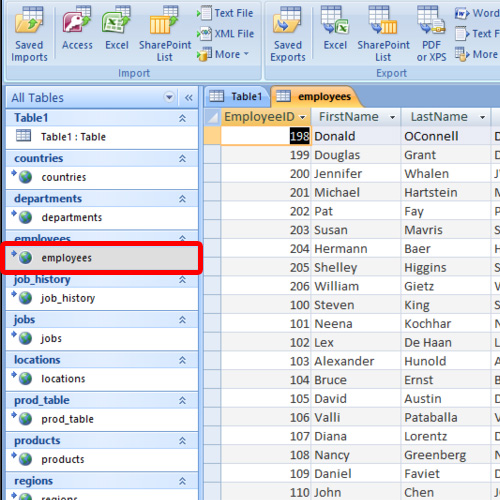The width and height of the screenshot is (500, 500).
Task: Click the LastName cell Pataballa
Action: (x=446, y=417)
